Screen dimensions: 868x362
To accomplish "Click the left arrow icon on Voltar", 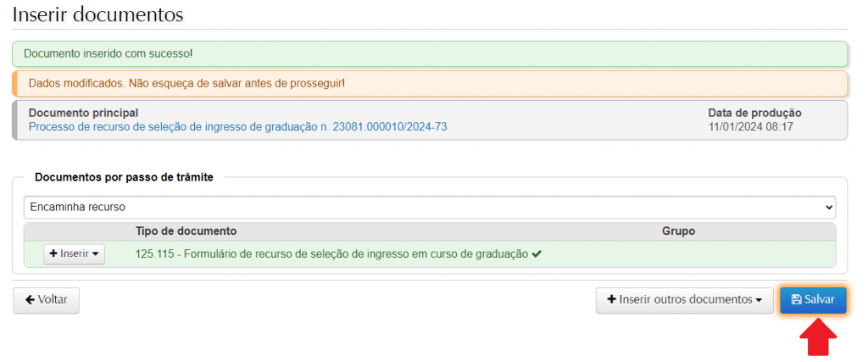I will [x=31, y=300].
